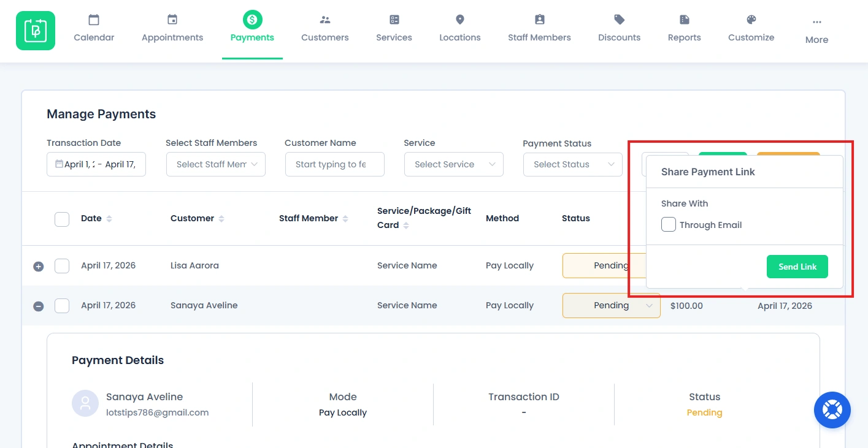Open Sanaya Aveline's Pending status dropdown
Image resolution: width=868 pixels, height=448 pixels.
click(611, 305)
